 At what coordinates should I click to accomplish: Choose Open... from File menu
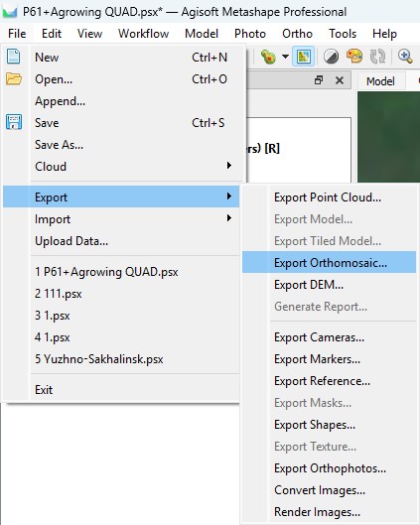pyautogui.click(x=121, y=79)
